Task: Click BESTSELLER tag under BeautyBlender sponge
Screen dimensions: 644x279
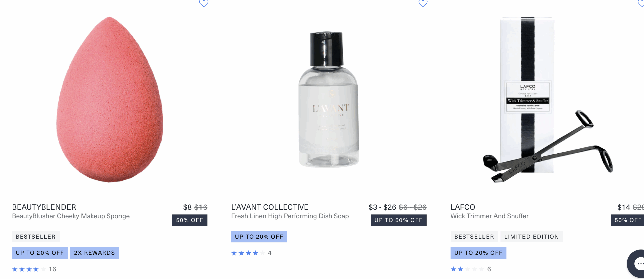Action: [35, 237]
